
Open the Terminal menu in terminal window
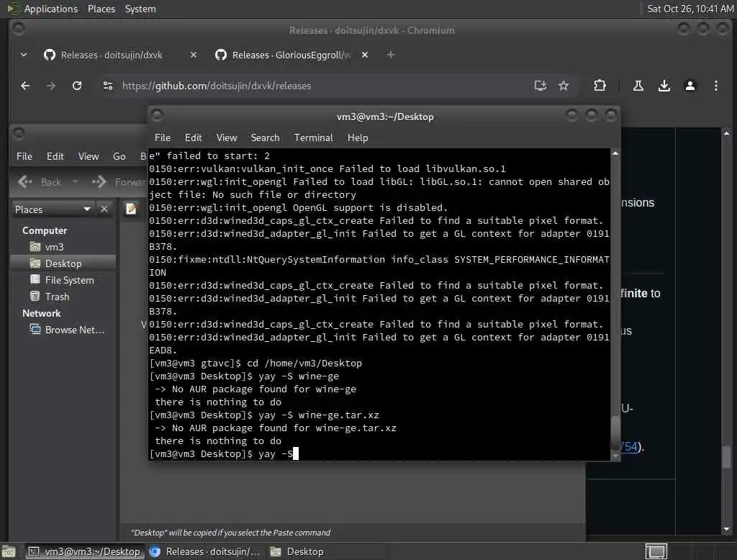point(314,137)
